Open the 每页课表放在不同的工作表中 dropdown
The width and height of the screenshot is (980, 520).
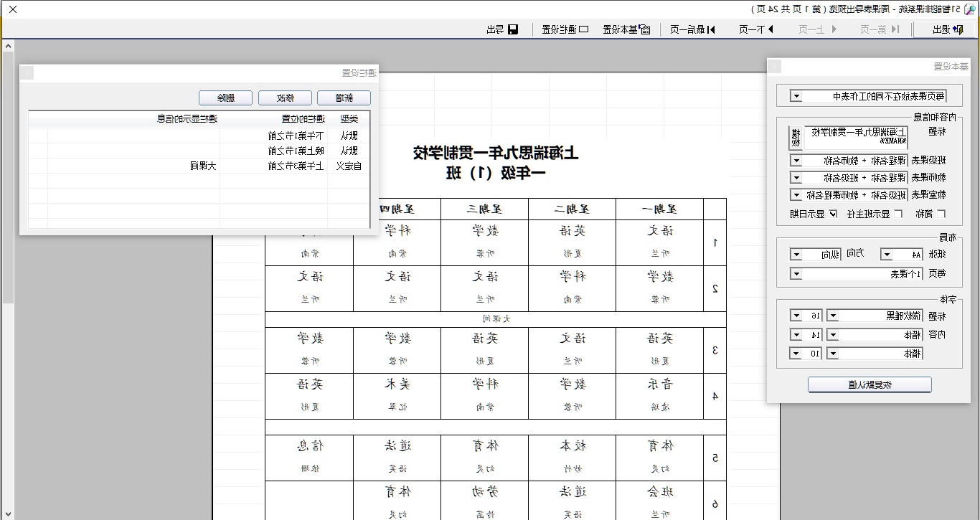click(x=796, y=96)
